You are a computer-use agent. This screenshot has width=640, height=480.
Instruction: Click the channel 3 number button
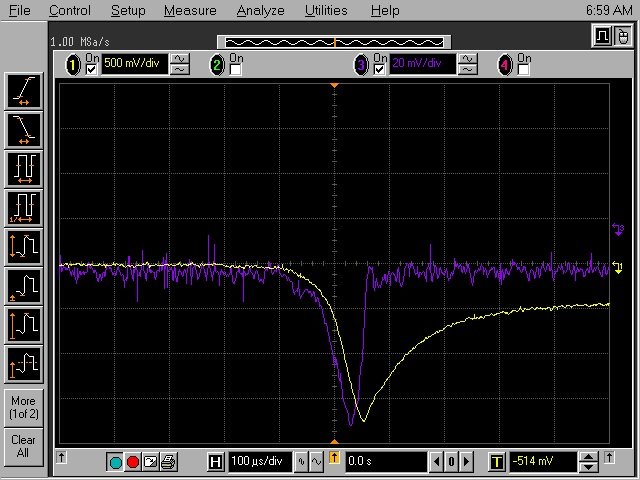point(361,65)
